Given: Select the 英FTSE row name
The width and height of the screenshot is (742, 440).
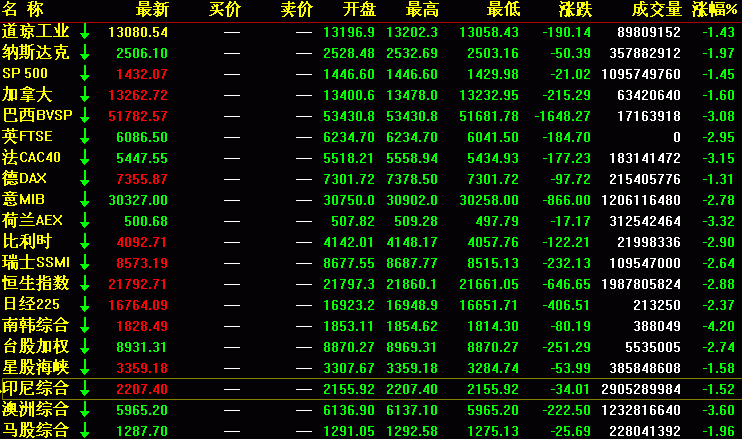Looking at the screenshot, I should click(27, 137).
